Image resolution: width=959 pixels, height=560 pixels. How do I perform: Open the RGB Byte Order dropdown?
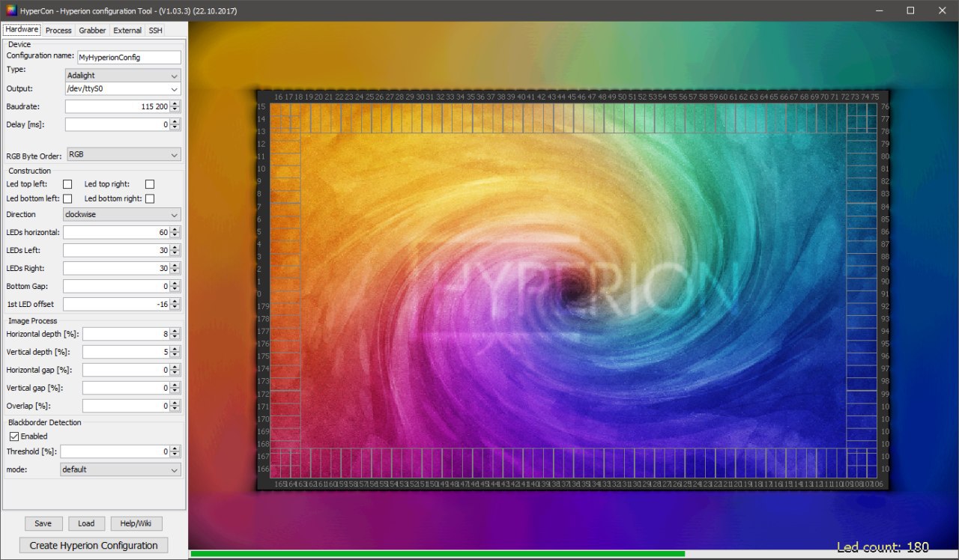coord(124,155)
